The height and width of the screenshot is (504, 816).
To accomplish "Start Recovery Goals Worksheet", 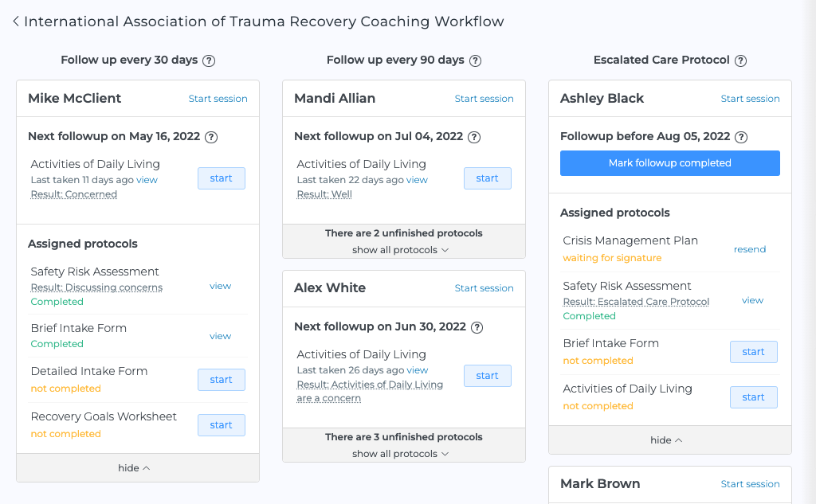I will (222, 425).
